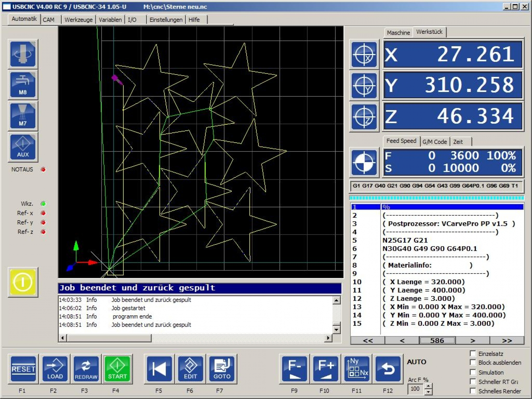
Task: Click the log horizontal scrollbar thumb
Action: click(109, 338)
